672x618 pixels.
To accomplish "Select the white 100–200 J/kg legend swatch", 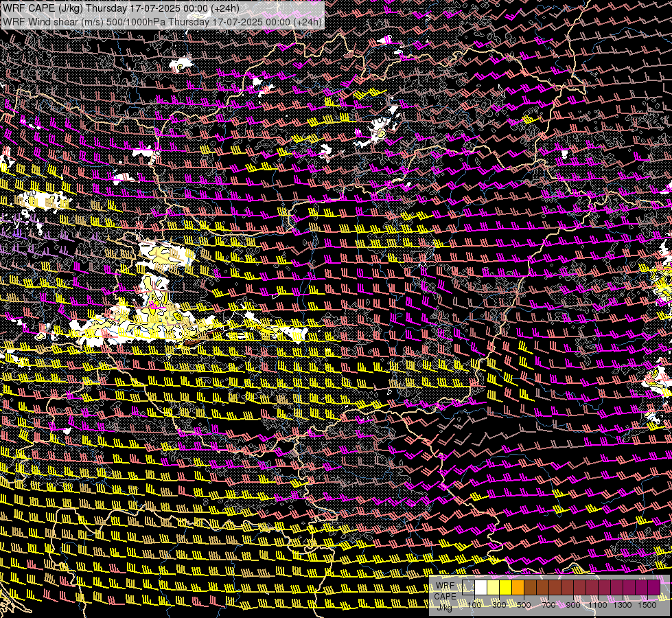I will point(481,588).
